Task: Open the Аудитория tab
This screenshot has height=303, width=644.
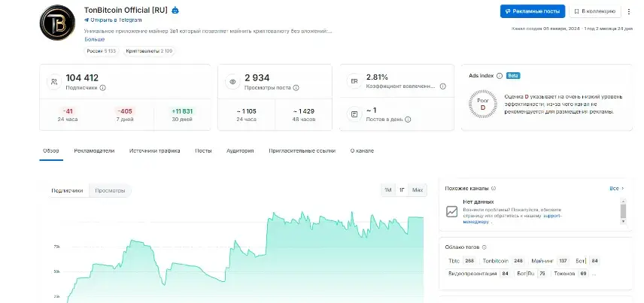Action: (240, 150)
